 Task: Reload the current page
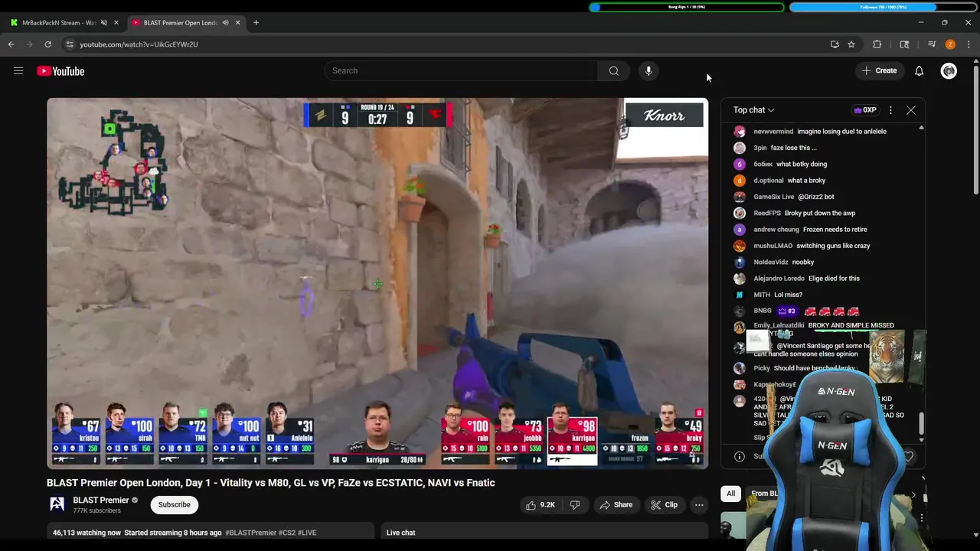click(x=47, y=44)
